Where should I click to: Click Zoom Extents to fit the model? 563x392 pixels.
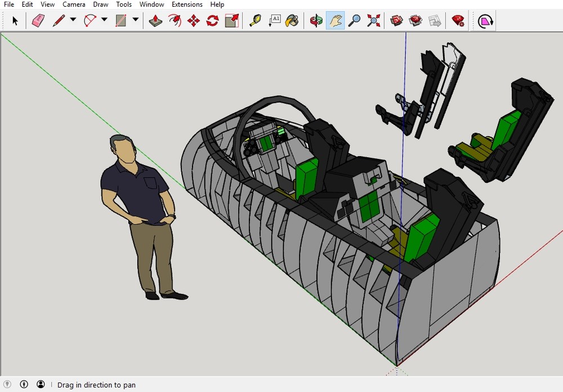[373, 20]
